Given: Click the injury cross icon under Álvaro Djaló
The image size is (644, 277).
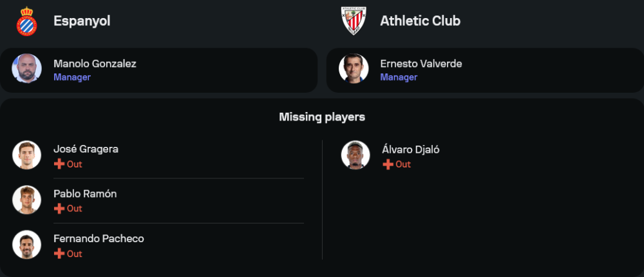Looking at the screenshot, I should [x=388, y=164].
